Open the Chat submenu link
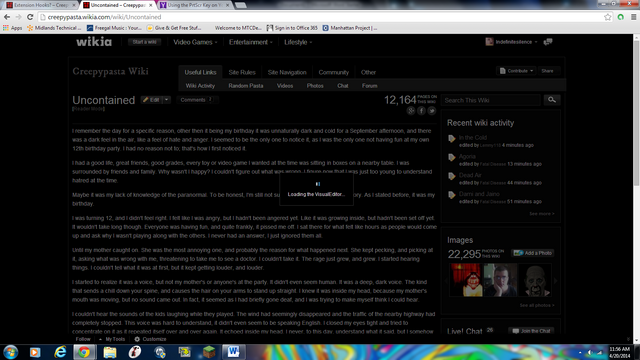 coord(343,86)
